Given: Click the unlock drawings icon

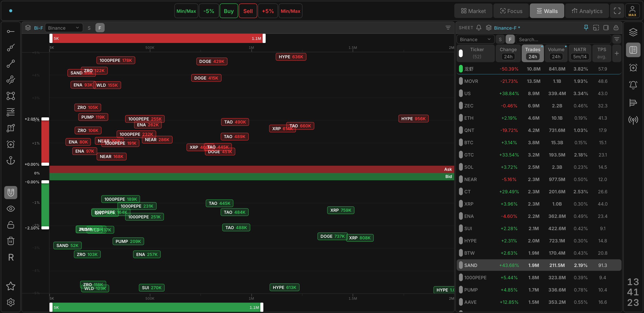Looking at the screenshot, I should click(x=10, y=225).
